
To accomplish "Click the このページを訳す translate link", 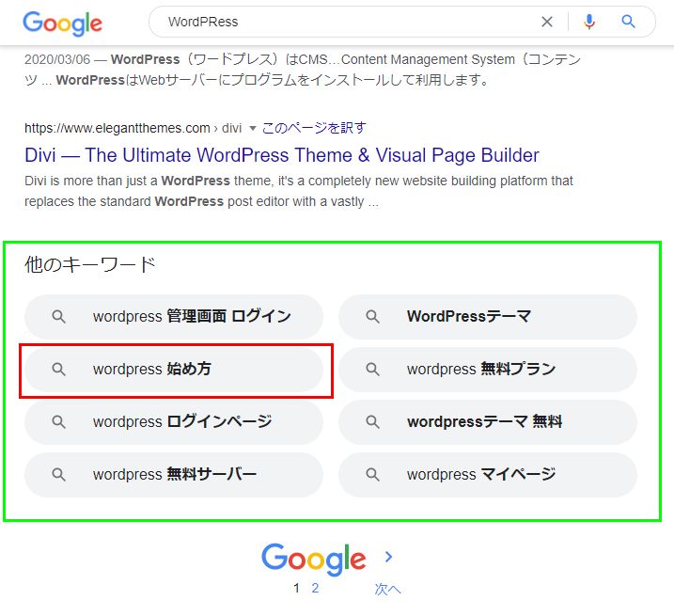I will pyautogui.click(x=314, y=128).
